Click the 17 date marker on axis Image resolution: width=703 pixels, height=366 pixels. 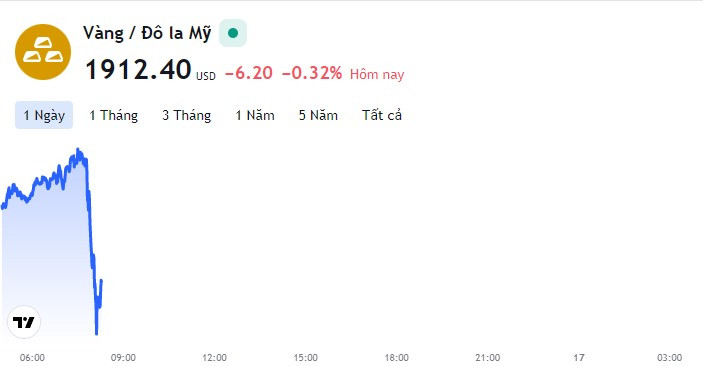pos(579,357)
